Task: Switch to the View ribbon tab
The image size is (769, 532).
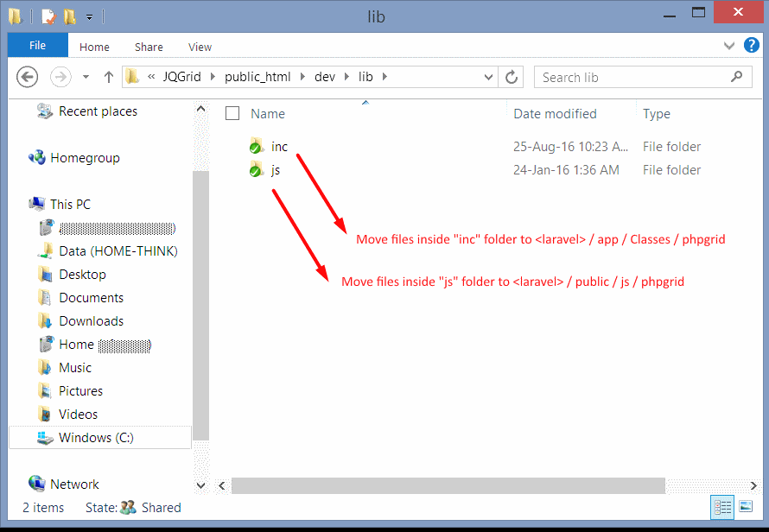Action: coord(200,47)
